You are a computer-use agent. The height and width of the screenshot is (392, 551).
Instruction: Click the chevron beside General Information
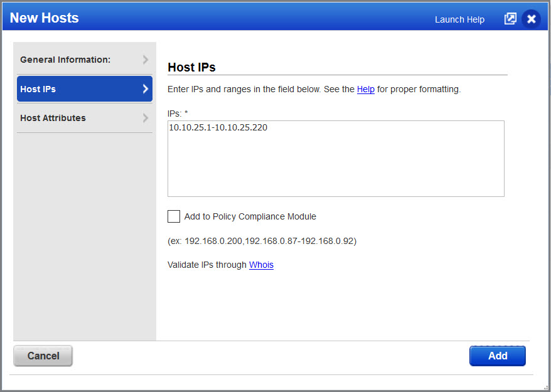click(145, 59)
